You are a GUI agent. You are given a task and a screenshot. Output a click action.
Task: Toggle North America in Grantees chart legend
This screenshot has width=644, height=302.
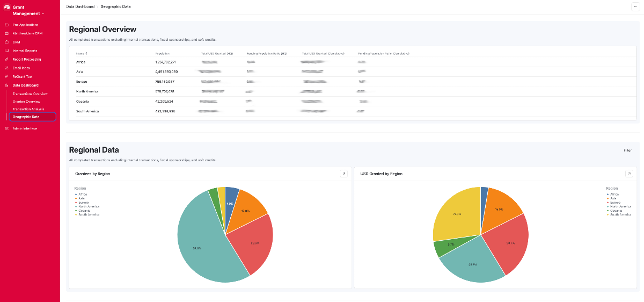pos(88,206)
